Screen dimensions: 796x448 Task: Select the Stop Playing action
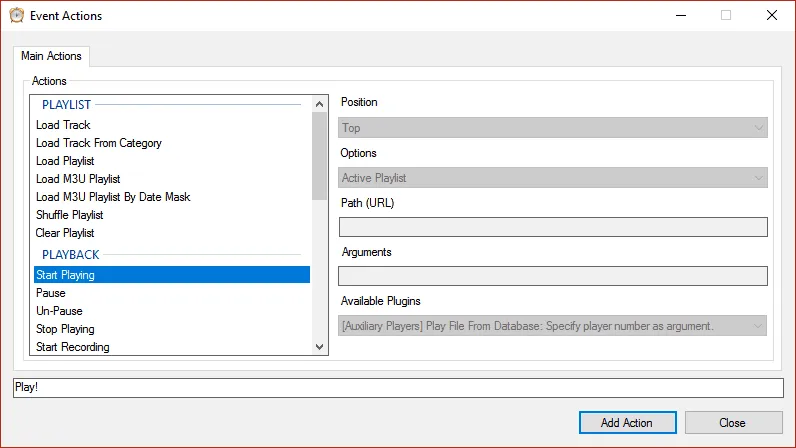tap(65, 329)
